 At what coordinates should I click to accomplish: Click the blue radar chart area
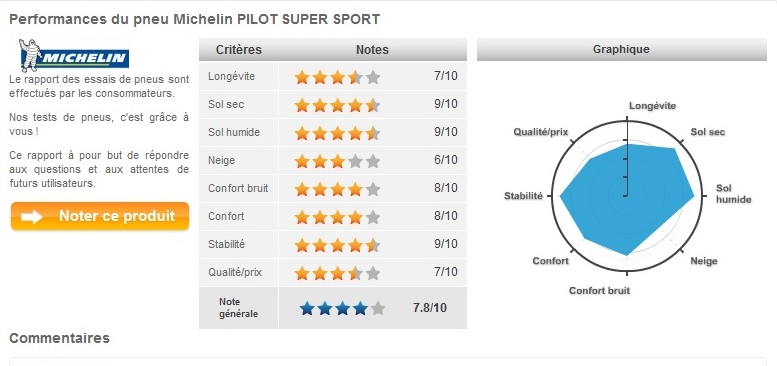[x=627, y=198]
